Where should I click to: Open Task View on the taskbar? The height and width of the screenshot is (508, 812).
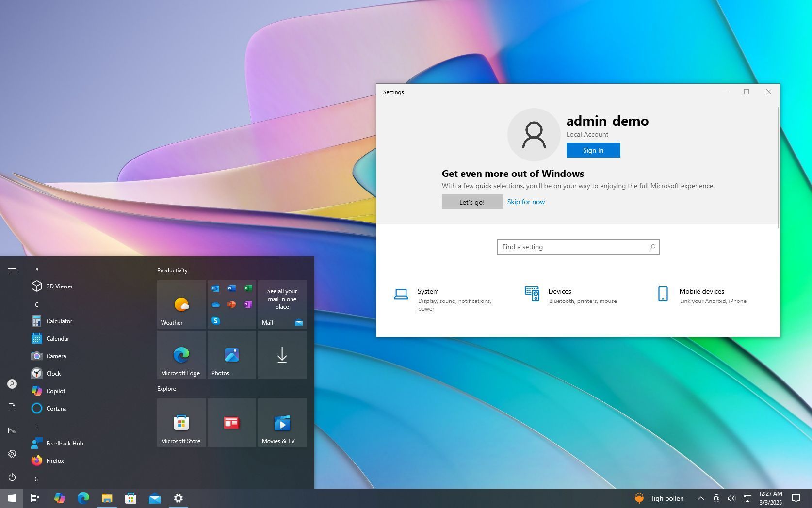(x=34, y=498)
